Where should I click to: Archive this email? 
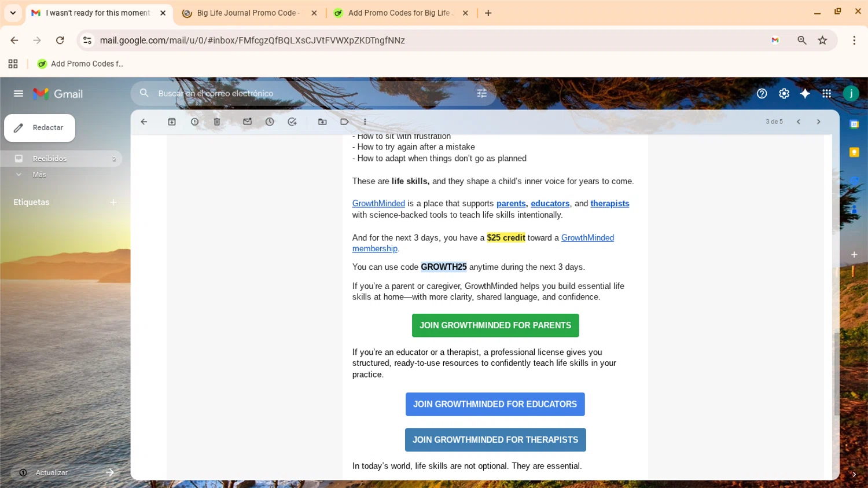click(172, 122)
